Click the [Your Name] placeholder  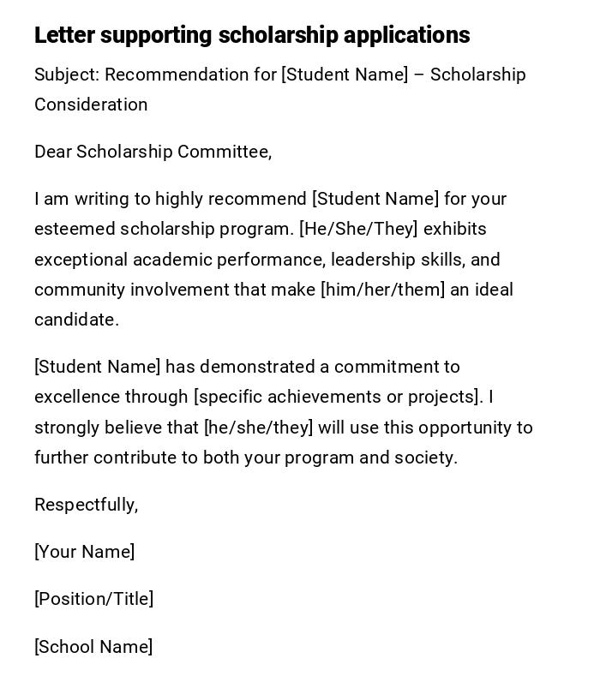(x=84, y=553)
